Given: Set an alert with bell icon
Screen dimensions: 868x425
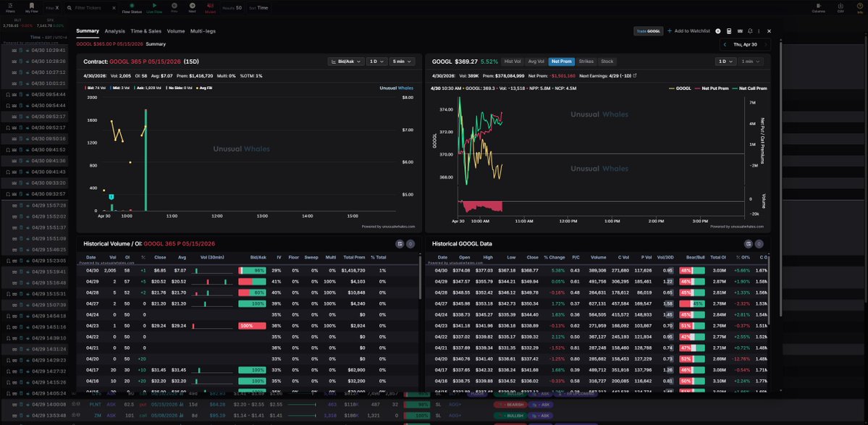Looking at the screenshot, I should (750, 31).
